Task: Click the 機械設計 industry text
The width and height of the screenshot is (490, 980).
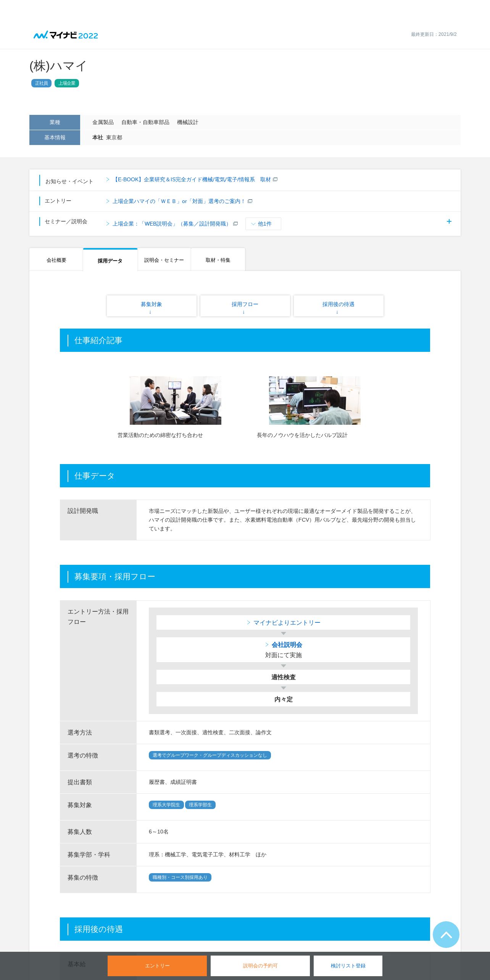Action: pyautogui.click(x=188, y=122)
